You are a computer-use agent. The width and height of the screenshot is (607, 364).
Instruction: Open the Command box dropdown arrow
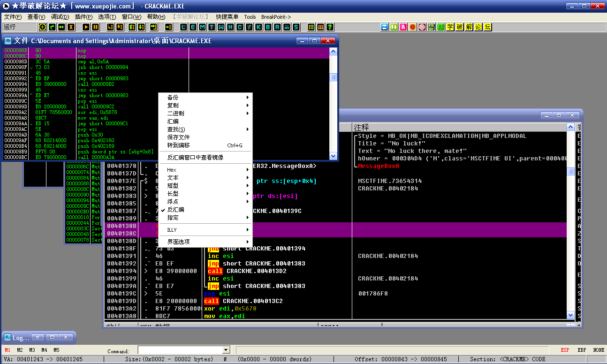pyautogui.click(x=226, y=350)
